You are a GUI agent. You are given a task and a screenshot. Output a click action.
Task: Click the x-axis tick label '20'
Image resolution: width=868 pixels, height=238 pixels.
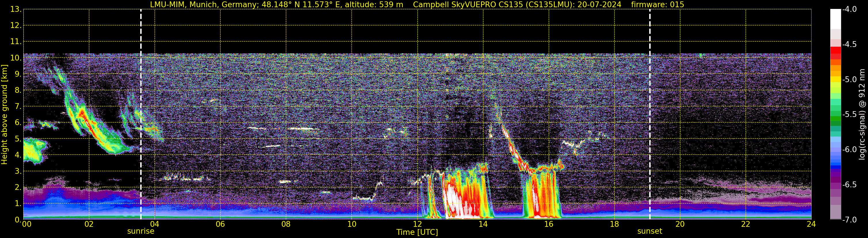pos(680,224)
